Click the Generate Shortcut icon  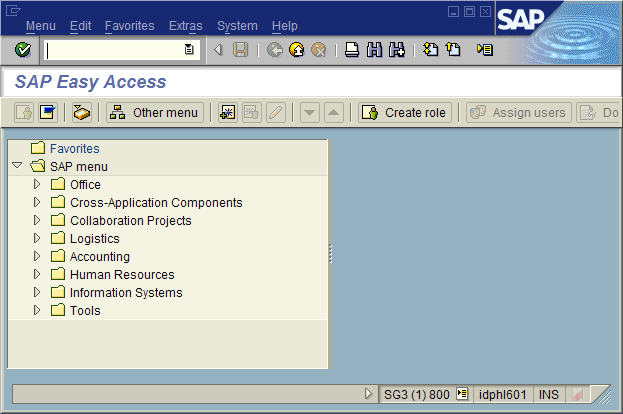coord(453,50)
